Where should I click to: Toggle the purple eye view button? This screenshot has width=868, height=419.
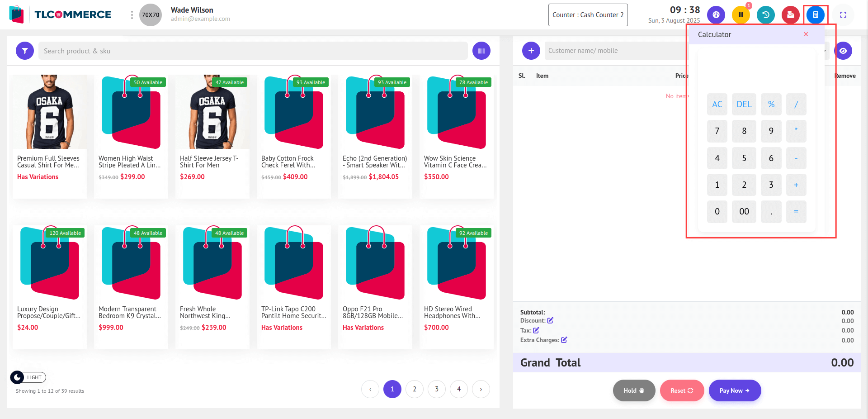843,51
